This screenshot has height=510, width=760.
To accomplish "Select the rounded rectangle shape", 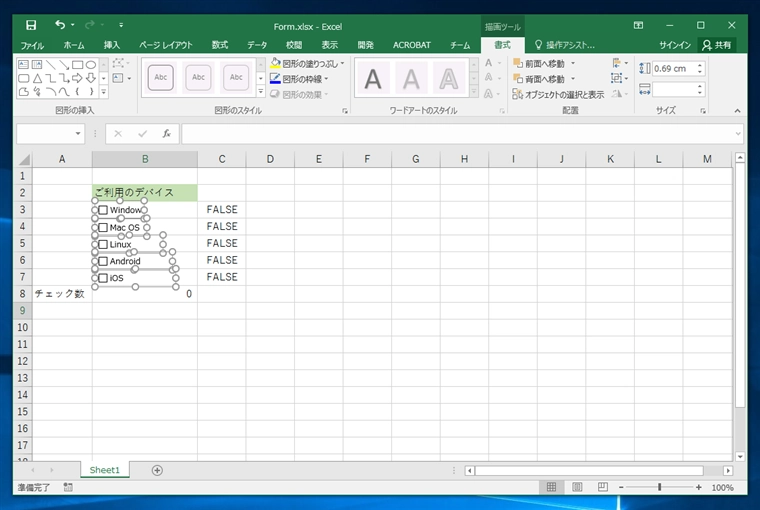I will coord(23,78).
